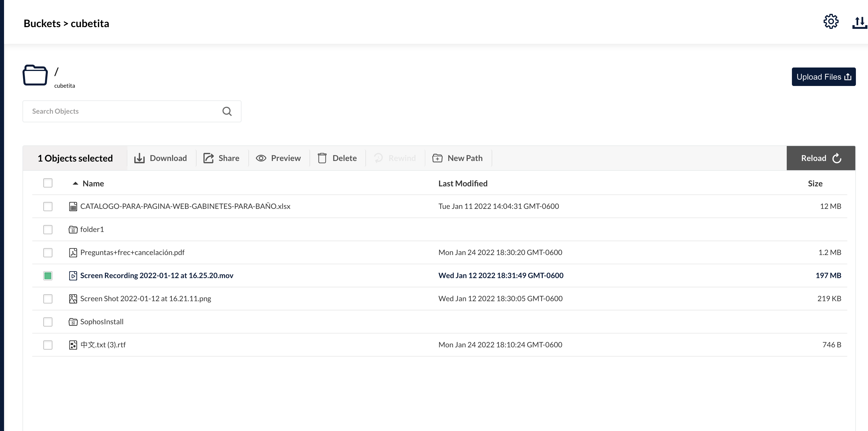Sort by Last Modified column
Image resolution: width=868 pixels, height=431 pixels.
pos(463,183)
